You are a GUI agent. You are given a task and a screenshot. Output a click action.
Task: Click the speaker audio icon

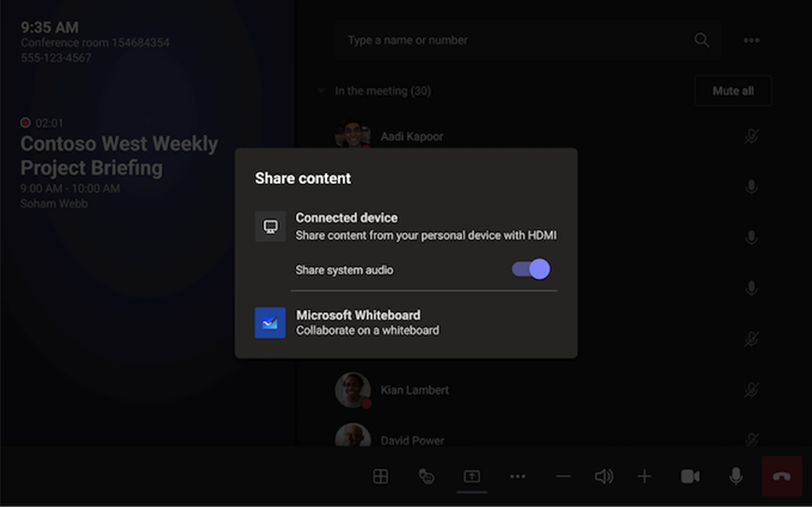(603, 476)
